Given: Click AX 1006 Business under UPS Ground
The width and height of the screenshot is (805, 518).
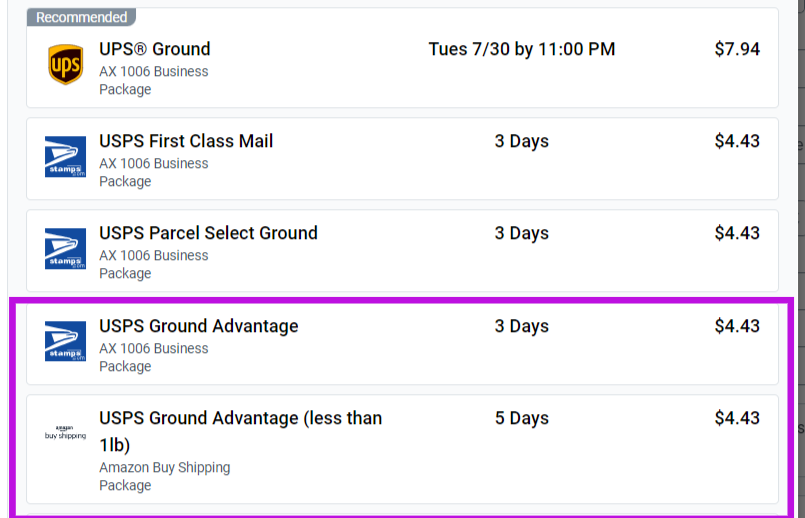Looking at the screenshot, I should click(153, 72).
